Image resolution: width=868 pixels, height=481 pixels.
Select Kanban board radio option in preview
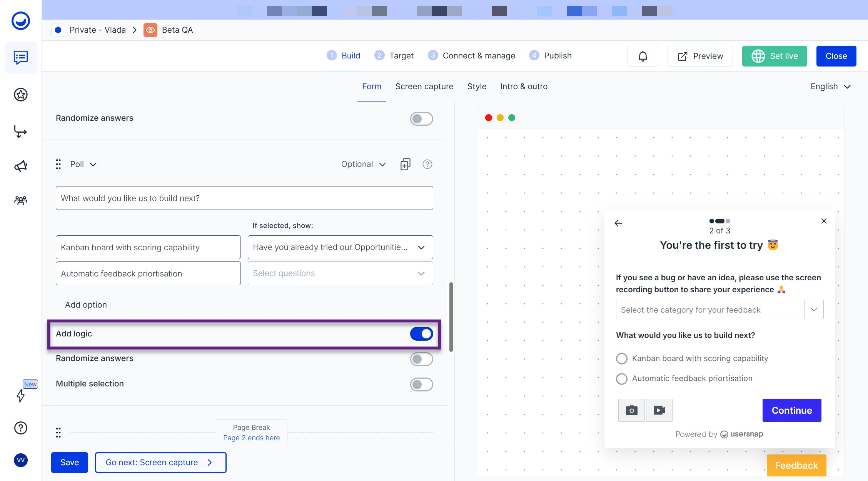click(x=621, y=358)
